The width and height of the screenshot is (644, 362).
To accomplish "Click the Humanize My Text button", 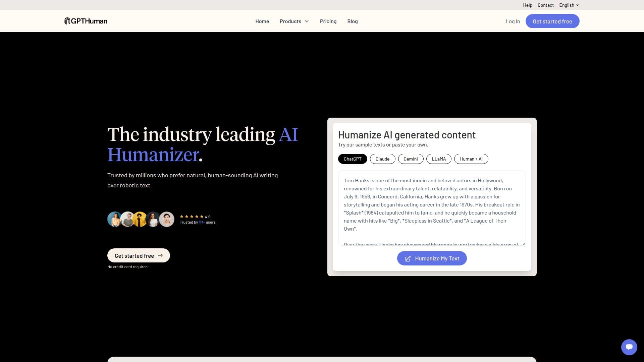I will pyautogui.click(x=432, y=258).
